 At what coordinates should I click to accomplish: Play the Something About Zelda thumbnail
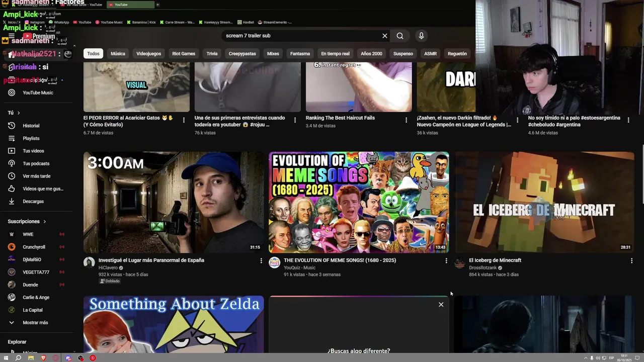click(x=174, y=324)
